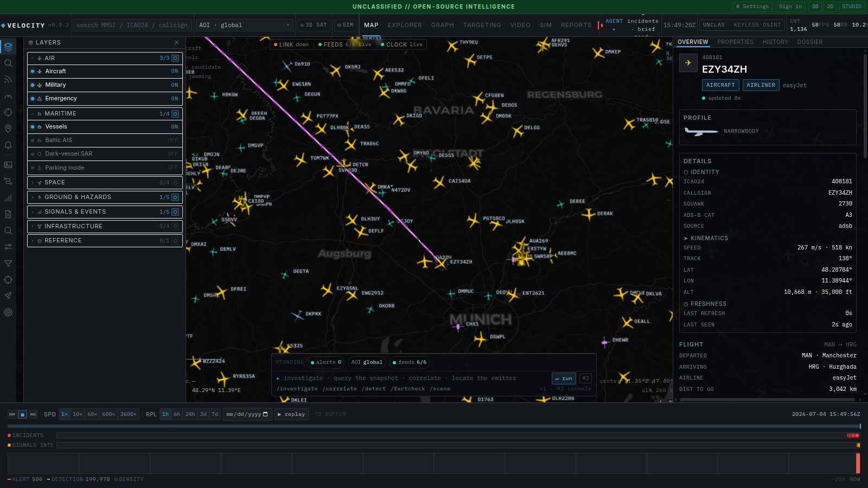Image resolution: width=868 pixels, height=488 pixels.
Task: Select the EZY34ZH aircraft on the map
Action: (x=441, y=263)
